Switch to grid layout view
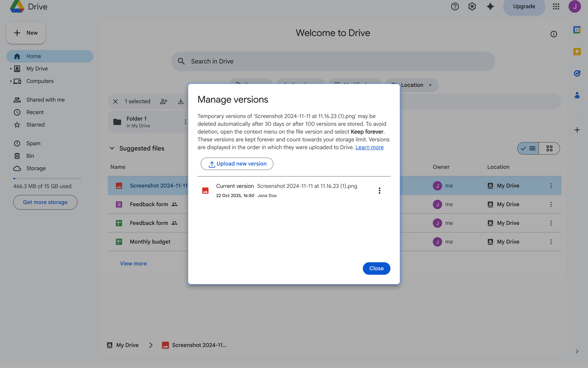588x368 pixels. coord(549,148)
